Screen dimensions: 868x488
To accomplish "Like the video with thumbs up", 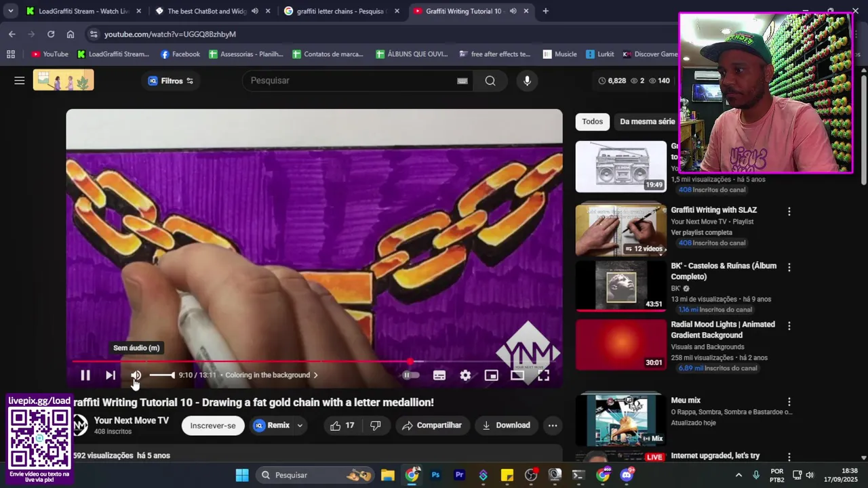I will 342,426.
